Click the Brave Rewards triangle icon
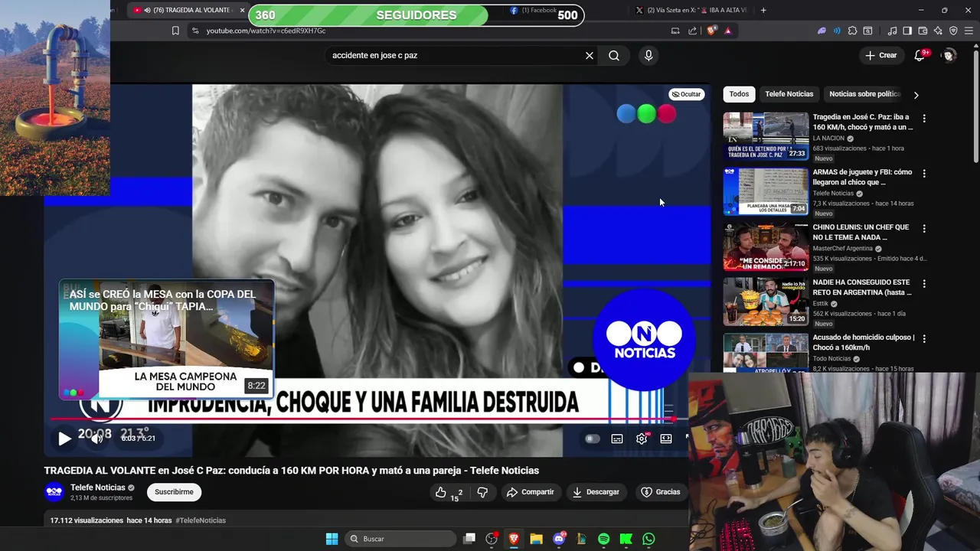This screenshot has width=980, height=551. point(728,31)
